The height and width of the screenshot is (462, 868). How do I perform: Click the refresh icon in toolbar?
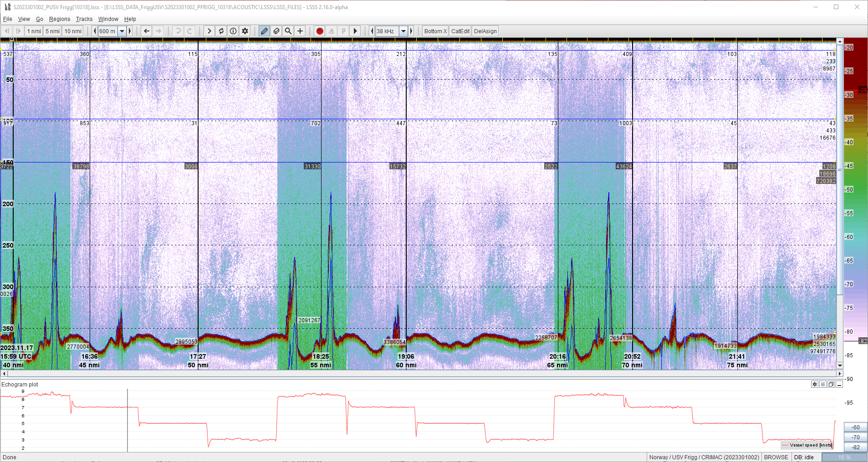(221, 31)
